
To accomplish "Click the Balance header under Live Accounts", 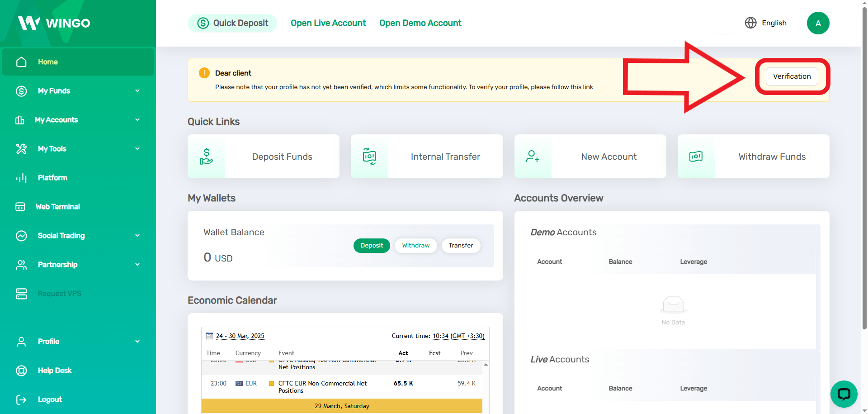I will click(620, 388).
